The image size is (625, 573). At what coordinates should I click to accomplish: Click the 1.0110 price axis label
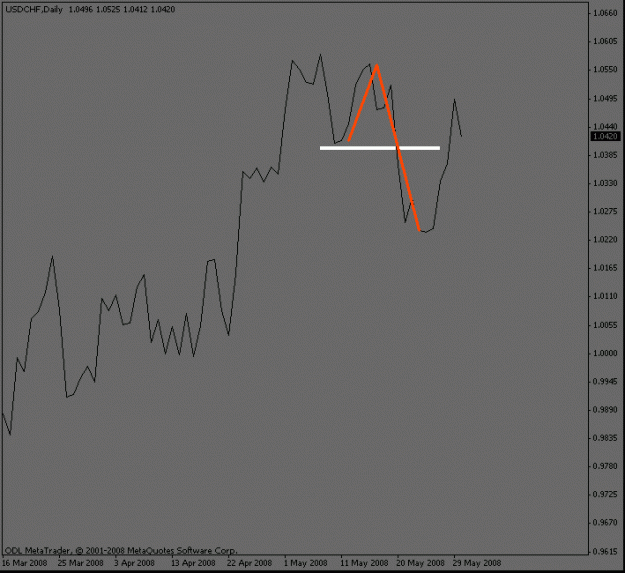(605, 296)
